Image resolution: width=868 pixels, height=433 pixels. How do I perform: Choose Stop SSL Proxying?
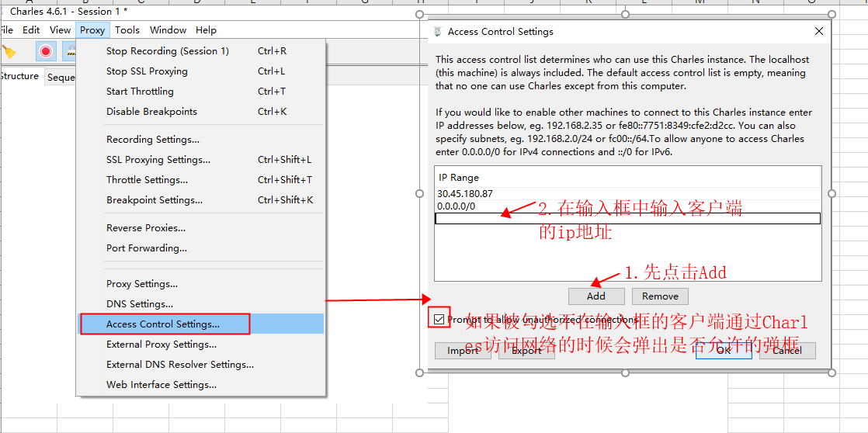(x=200, y=71)
